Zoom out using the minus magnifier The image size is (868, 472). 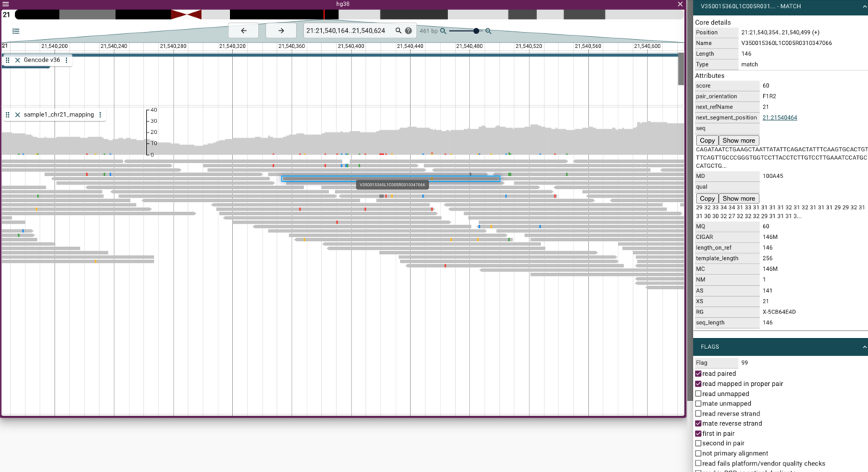pos(443,31)
